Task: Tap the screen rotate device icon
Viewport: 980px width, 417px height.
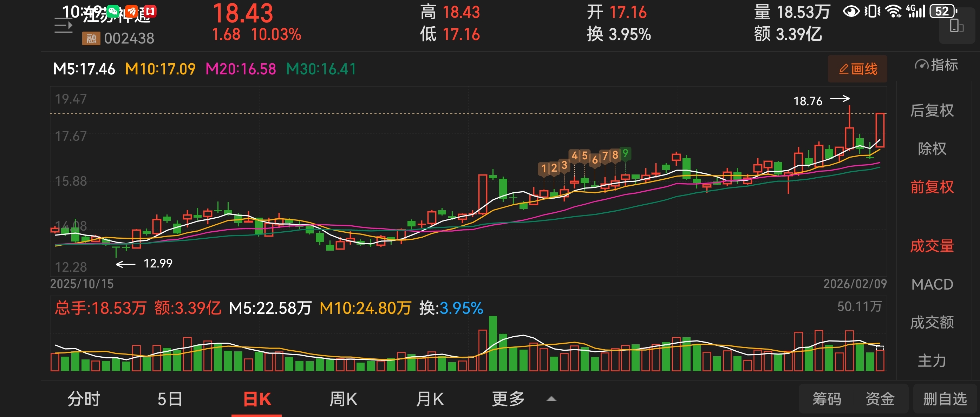Action: pos(956,27)
